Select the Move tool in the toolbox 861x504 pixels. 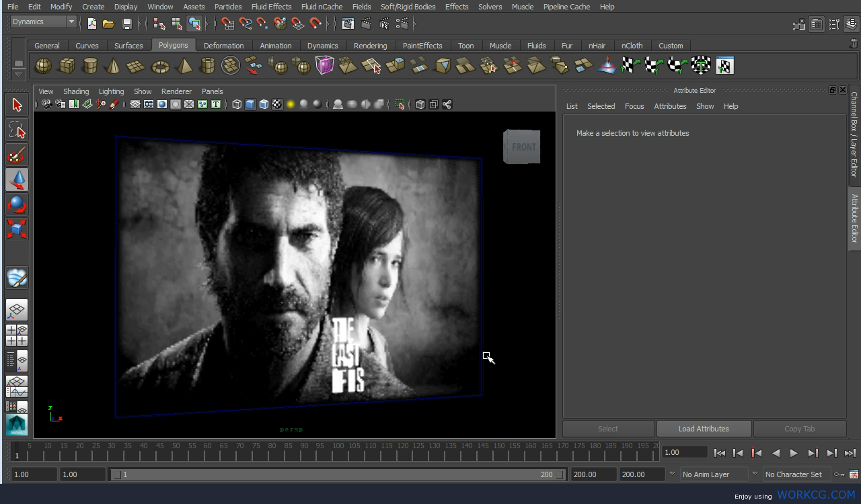pyautogui.click(x=17, y=179)
